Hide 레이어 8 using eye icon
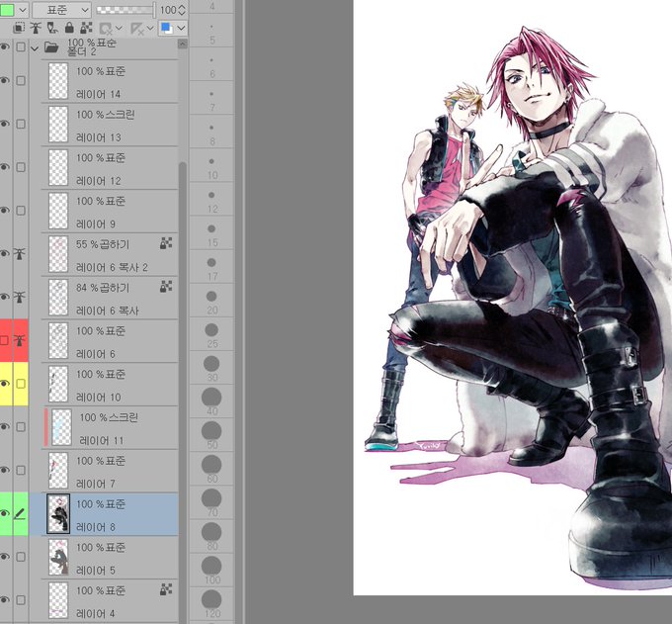The height and width of the screenshot is (624, 672). coord(5,513)
